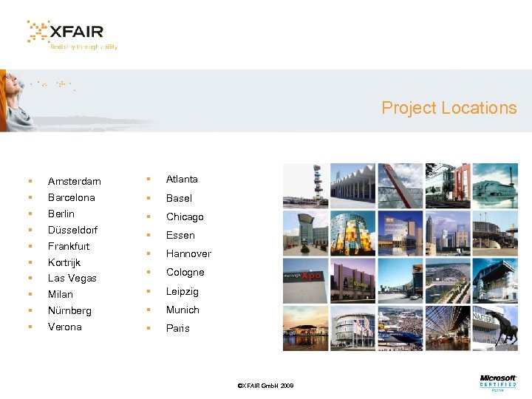Select the Cologne list entry
This screenshot has width=532, height=399.
pos(185,272)
